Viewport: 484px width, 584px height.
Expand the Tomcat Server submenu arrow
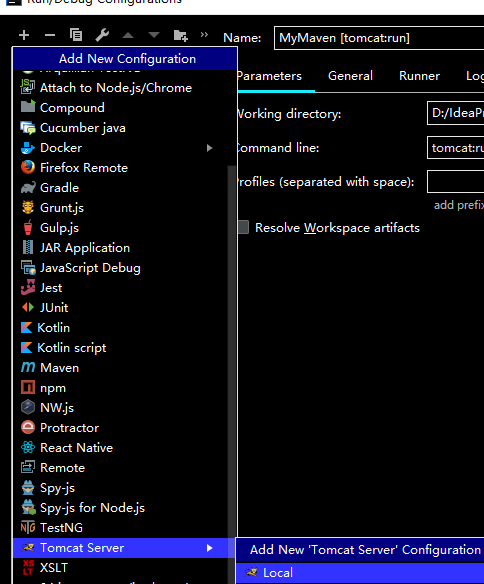[210, 548]
